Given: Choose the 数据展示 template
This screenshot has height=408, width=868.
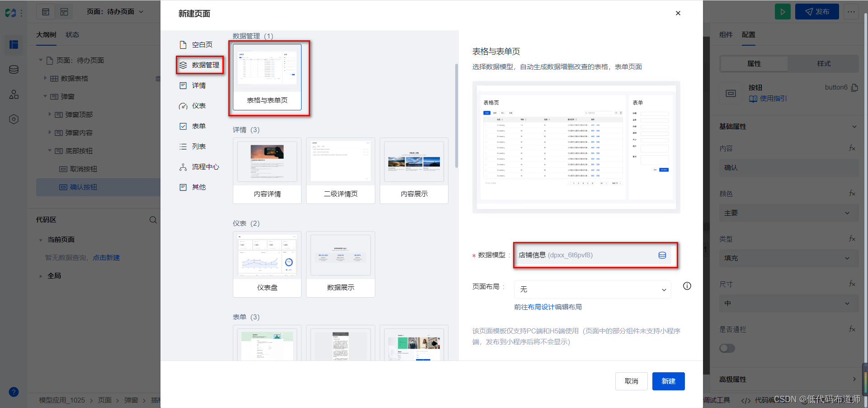Looking at the screenshot, I should [x=340, y=264].
